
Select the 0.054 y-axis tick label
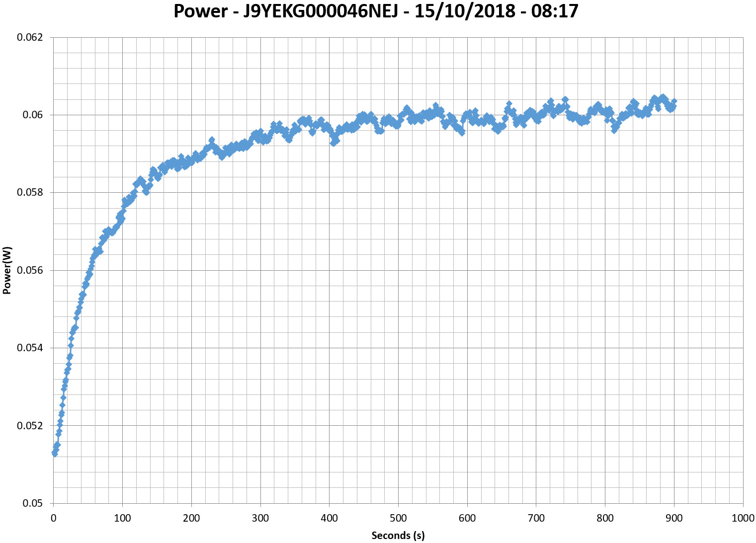click(30, 348)
